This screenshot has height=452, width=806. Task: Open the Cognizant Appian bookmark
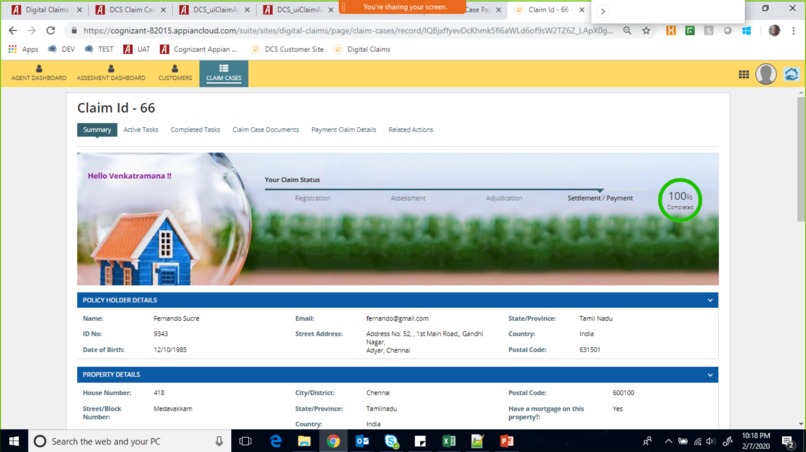click(x=199, y=49)
